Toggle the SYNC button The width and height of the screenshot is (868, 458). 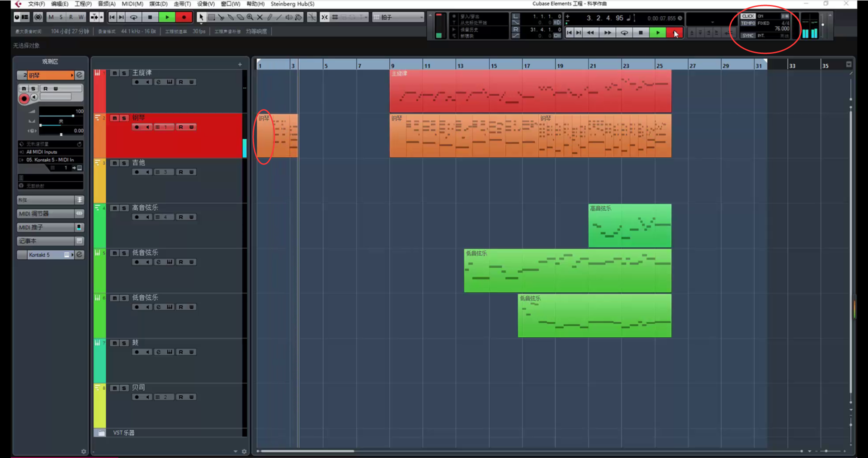pos(748,35)
